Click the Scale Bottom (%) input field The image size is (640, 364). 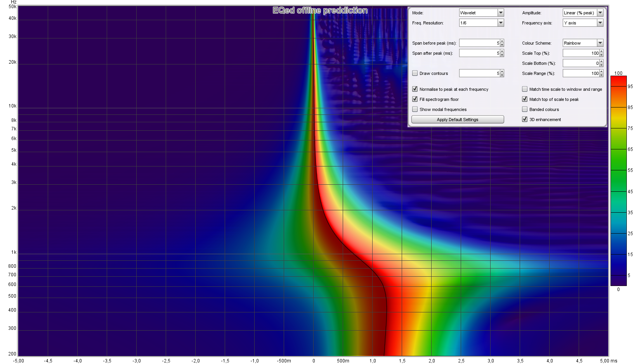[x=581, y=63]
